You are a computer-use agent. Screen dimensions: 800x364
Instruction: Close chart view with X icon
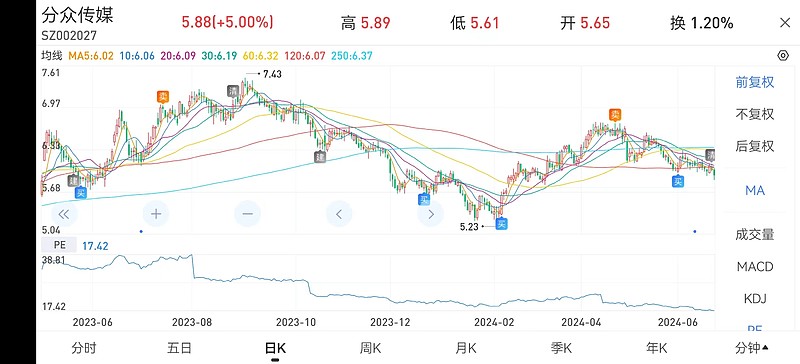point(785,23)
